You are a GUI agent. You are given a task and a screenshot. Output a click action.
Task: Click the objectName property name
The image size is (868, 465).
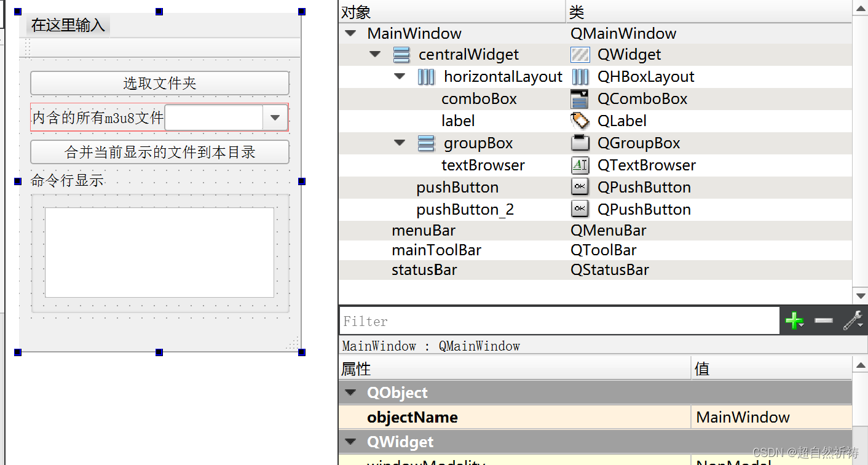(412, 418)
